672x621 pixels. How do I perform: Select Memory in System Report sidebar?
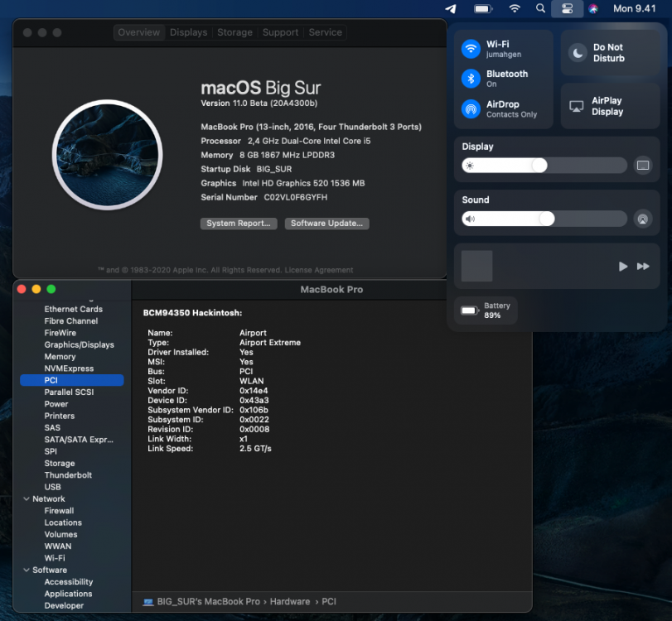pos(60,357)
